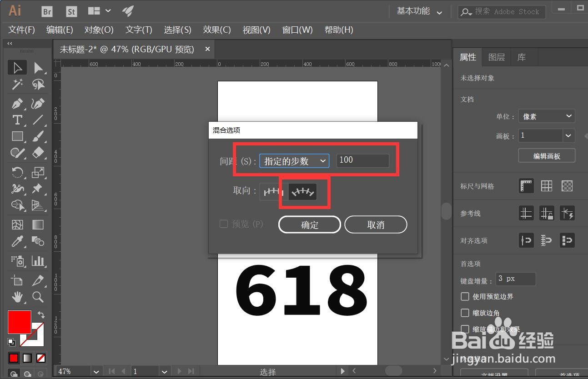Select the Type tool
The image size is (588, 379).
pyautogui.click(x=17, y=120)
